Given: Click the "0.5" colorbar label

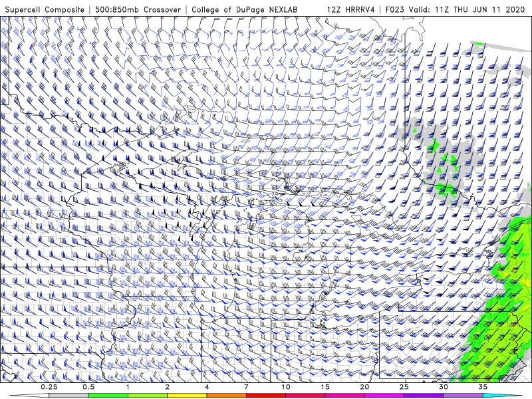Looking at the screenshot, I should point(88,387).
